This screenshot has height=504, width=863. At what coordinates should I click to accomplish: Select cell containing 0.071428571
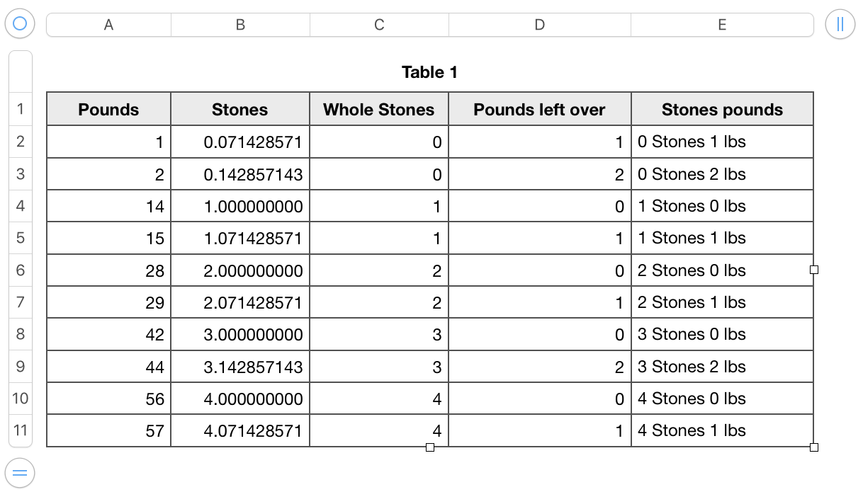pos(240,142)
